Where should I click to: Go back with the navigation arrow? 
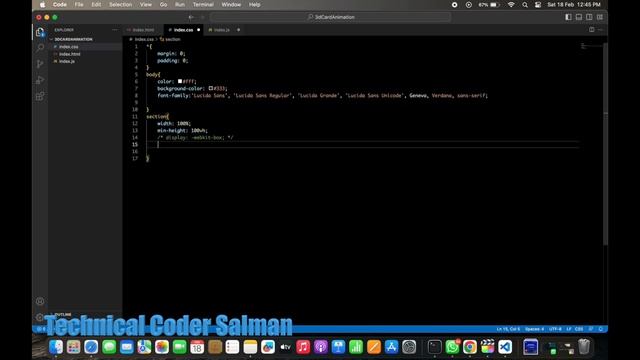(191, 17)
